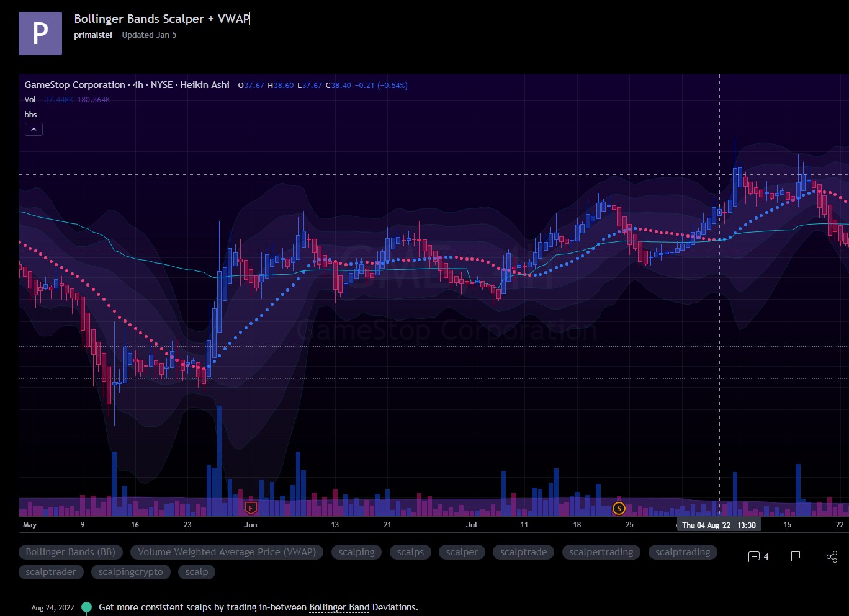Click the '23' date label on the time axis
The width and height of the screenshot is (849, 616).
click(187, 525)
